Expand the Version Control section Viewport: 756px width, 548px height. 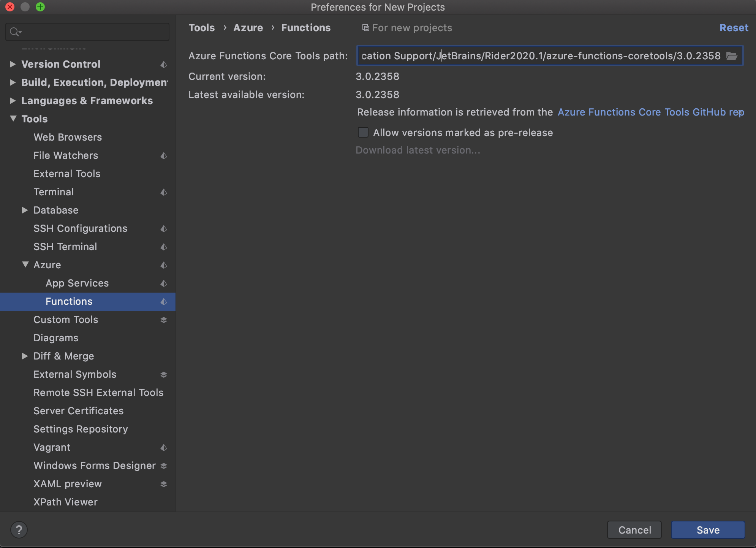tap(13, 64)
